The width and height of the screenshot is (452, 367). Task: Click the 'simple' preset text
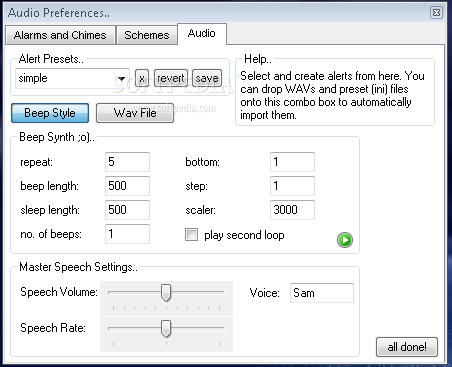33,78
